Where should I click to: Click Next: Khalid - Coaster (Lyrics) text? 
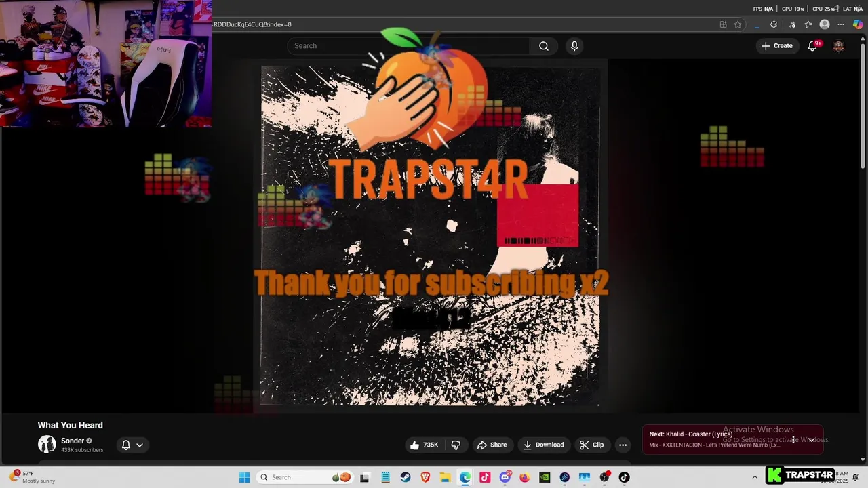pyautogui.click(x=690, y=434)
